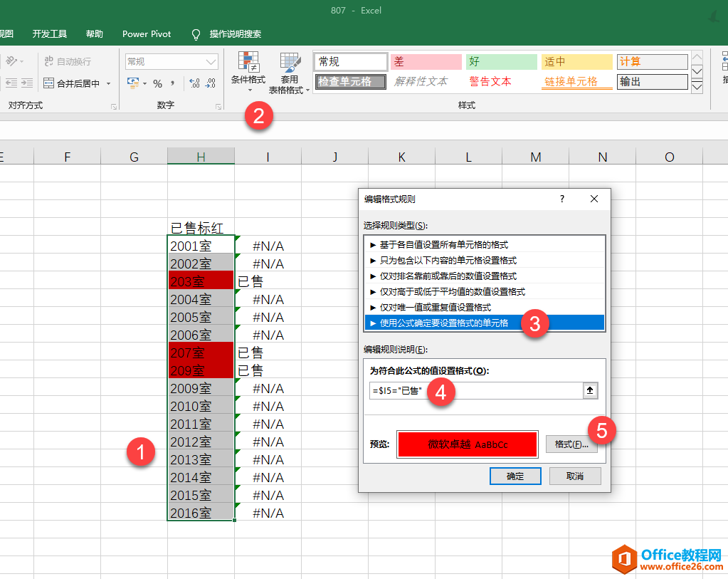The image size is (728, 579).
Task: Apply the Good (好) cell style
Action: (x=502, y=61)
